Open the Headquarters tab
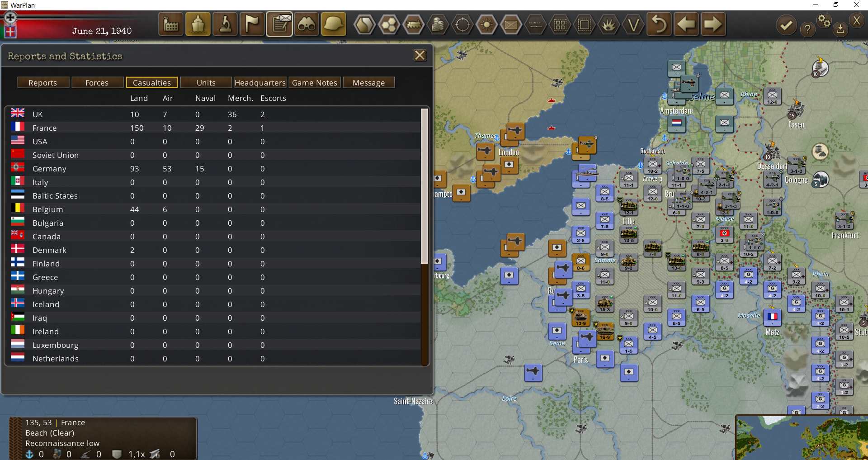 click(260, 83)
